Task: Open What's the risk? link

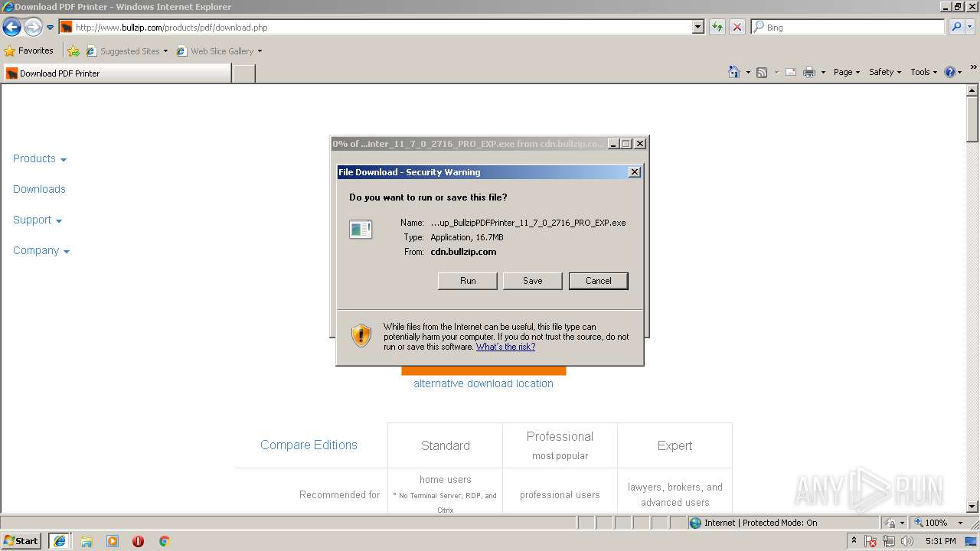Action: [x=505, y=347]
